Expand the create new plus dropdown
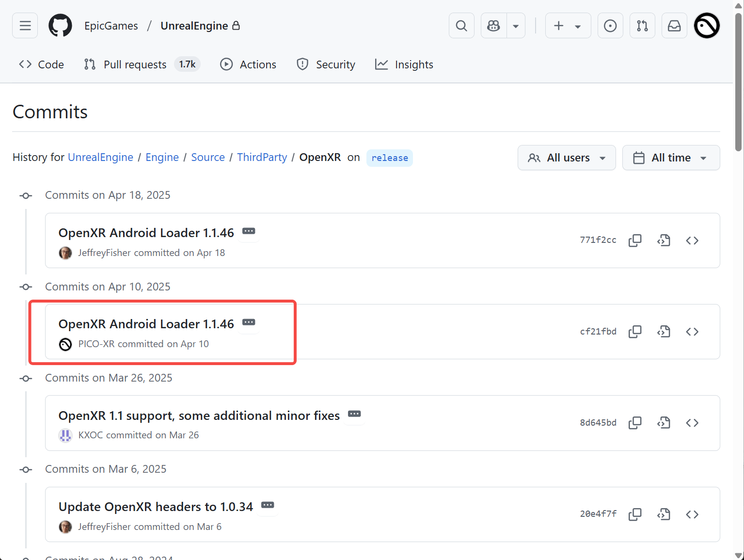This screenshot has width=744, height=560. tap(568, 26)
